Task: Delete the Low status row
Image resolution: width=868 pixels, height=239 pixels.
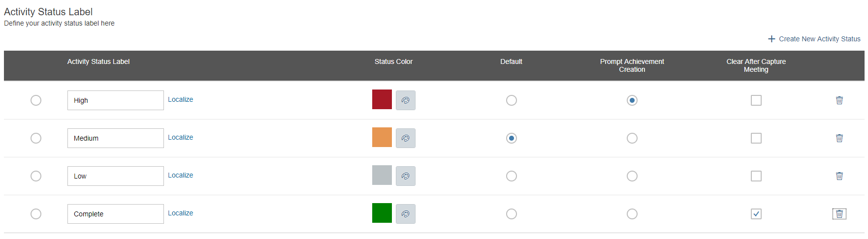Action: coord(839,176)
